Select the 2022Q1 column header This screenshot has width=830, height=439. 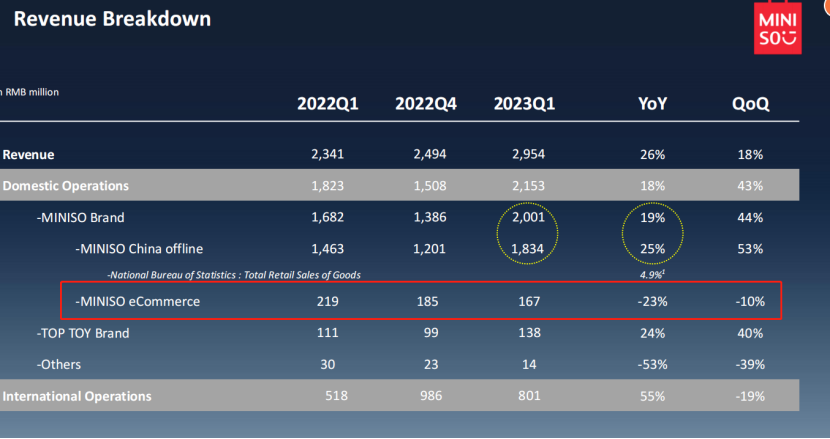point(328,105)
